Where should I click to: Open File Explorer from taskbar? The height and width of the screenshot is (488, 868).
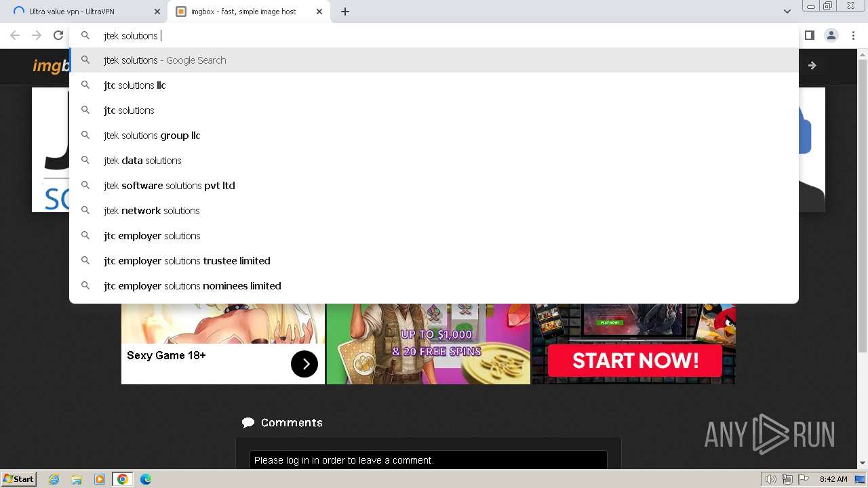77,479
